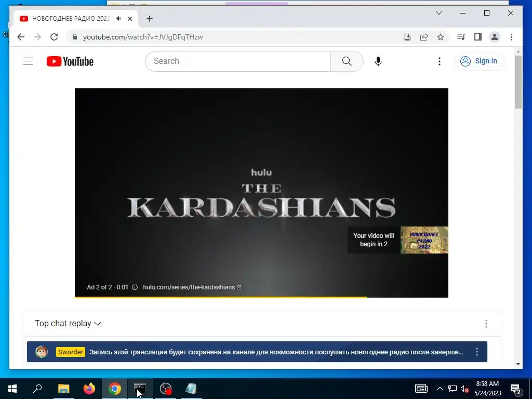Image resolution: width=532 pixels, height=399 pixels.
Task: Click Sworder's avatar in pinned message
Action: click(42, 352)
